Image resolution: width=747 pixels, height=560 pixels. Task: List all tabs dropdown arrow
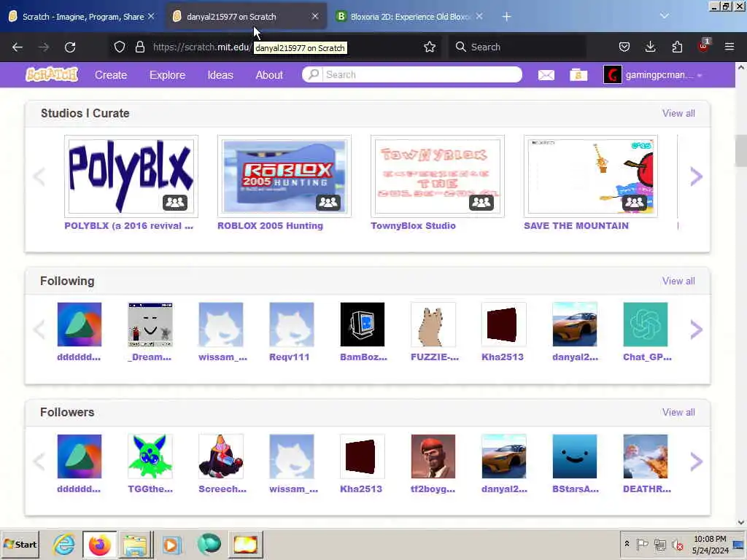pyautogui.click(x=664, y=16)
